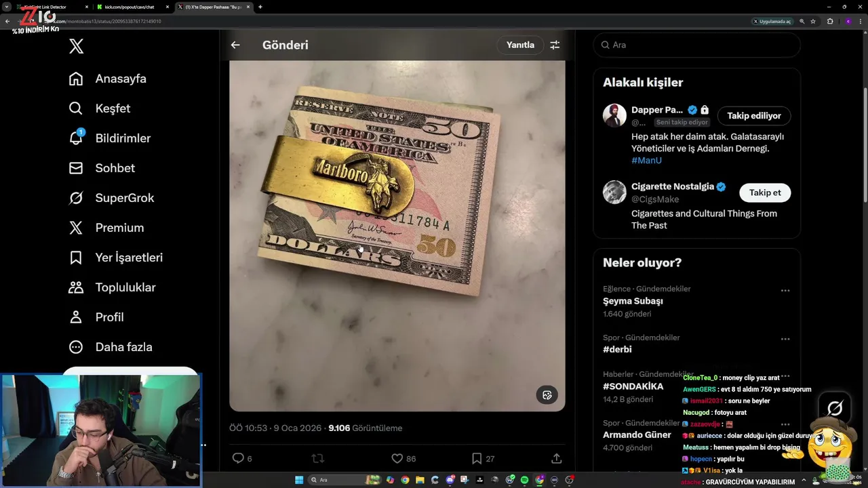Image resolution: width=868 pixels, height=488 pixels.
Task: Open Spotify from the taskbar
Action: pyautogui.click(x=525, y=480)
